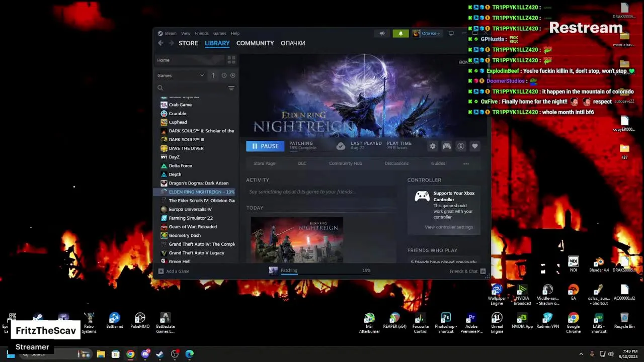The width and height of the screenshot is (644, 362).
Task: Switch to the LIBRARY tab
Action: coord(217,43)
